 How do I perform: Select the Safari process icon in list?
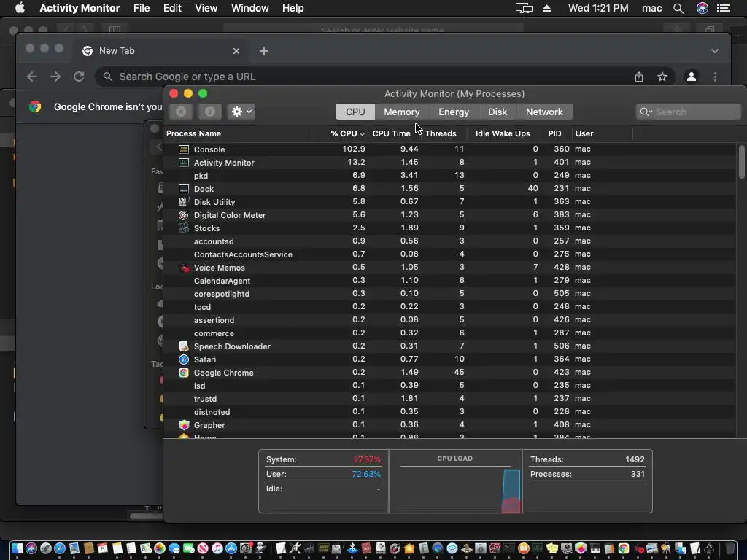(x=183, y=359)
